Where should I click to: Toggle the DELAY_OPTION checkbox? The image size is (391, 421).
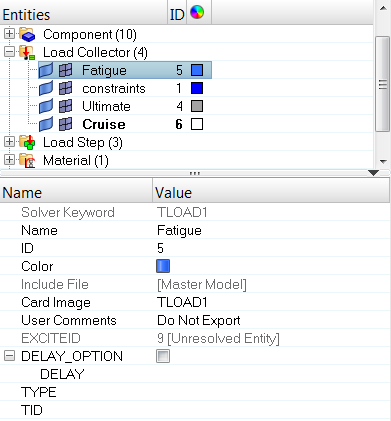(x=163, y=356)
